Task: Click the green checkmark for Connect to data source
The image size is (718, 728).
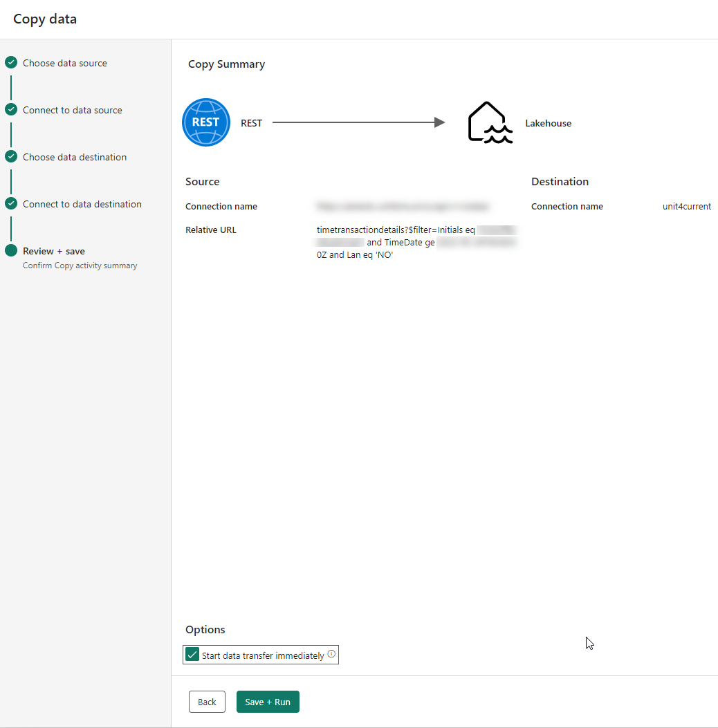Action: point(11,110)
